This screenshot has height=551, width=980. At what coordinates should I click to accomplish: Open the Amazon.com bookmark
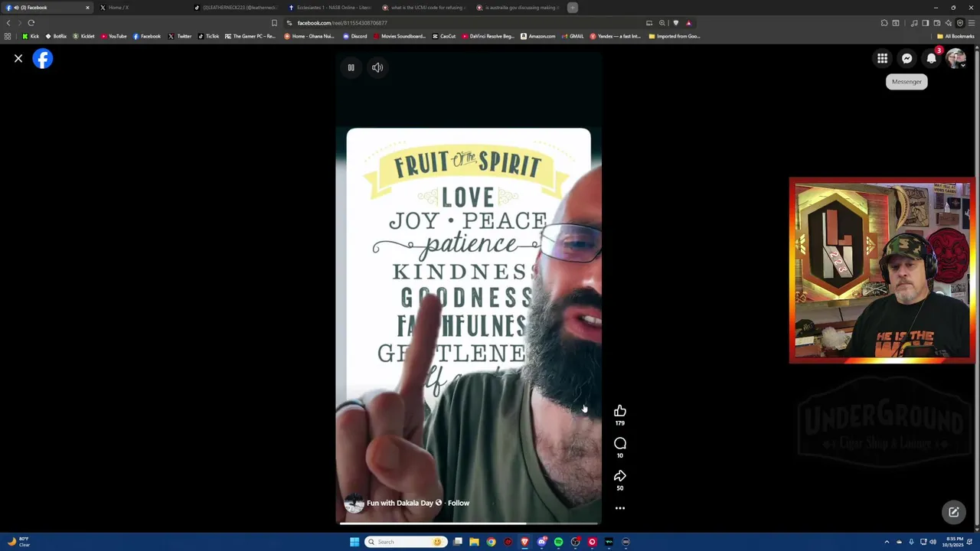[537, 36]
